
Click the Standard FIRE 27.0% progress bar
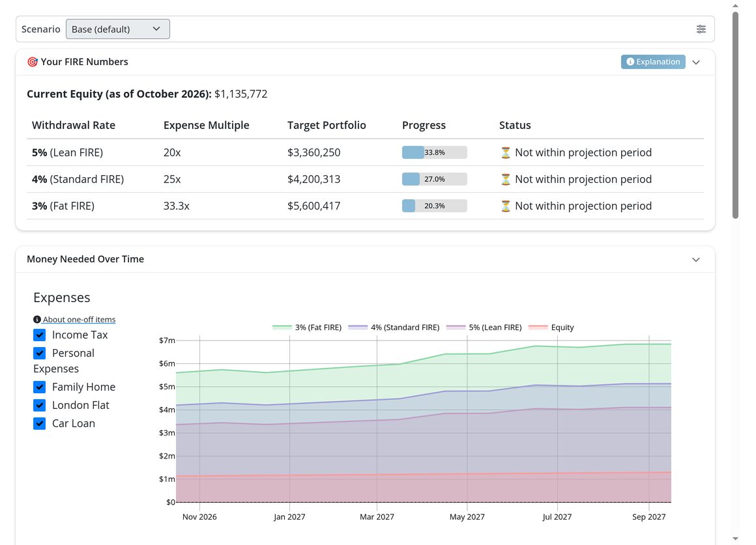(435, 179)
